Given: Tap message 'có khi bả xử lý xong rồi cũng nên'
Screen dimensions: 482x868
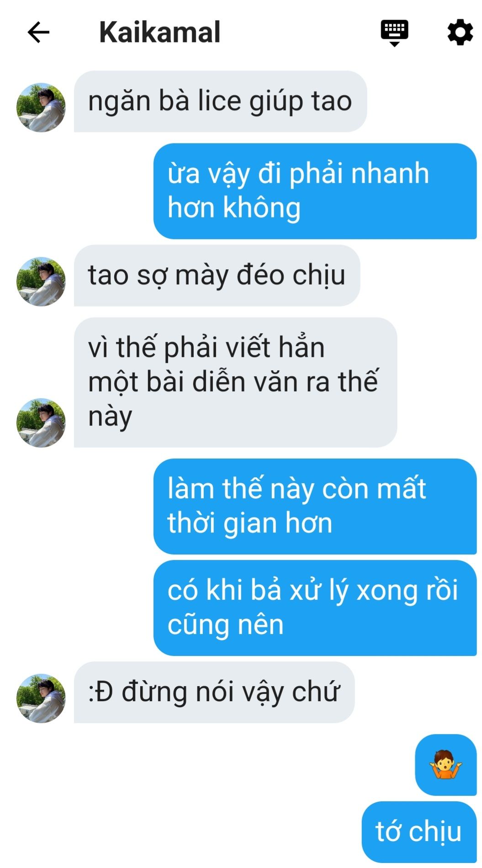Looking at the screenshot, I should [315, 608].
